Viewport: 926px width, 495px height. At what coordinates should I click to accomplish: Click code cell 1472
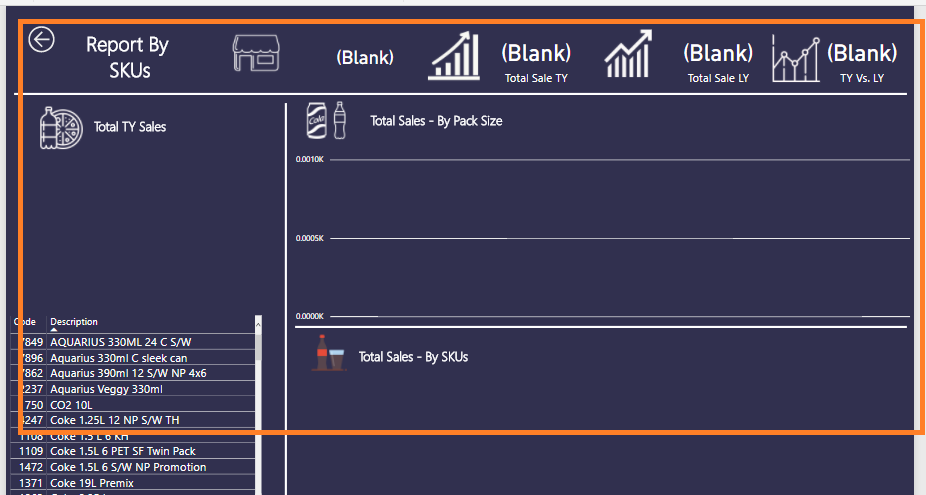tap(31, 467)
